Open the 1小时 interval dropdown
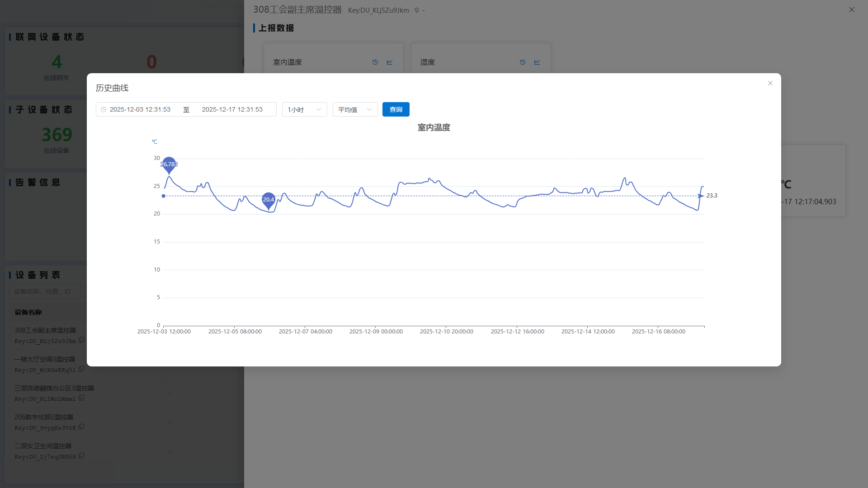The height and width of the screenshot is (488, 868). pyautogui.click(x=304, y=109)
